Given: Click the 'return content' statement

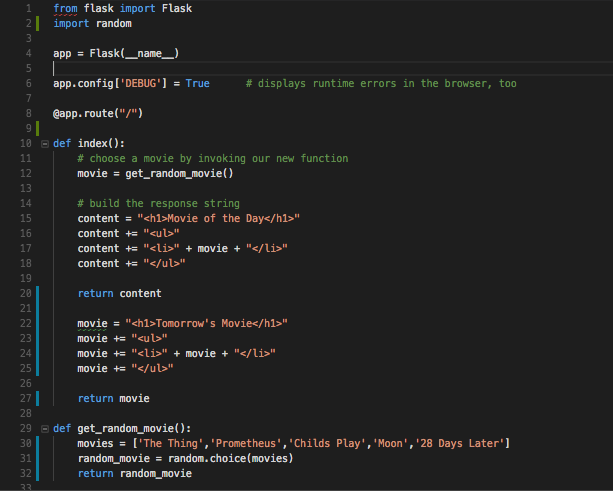Looking at the screenshot, I should click(x=119, y=293).
